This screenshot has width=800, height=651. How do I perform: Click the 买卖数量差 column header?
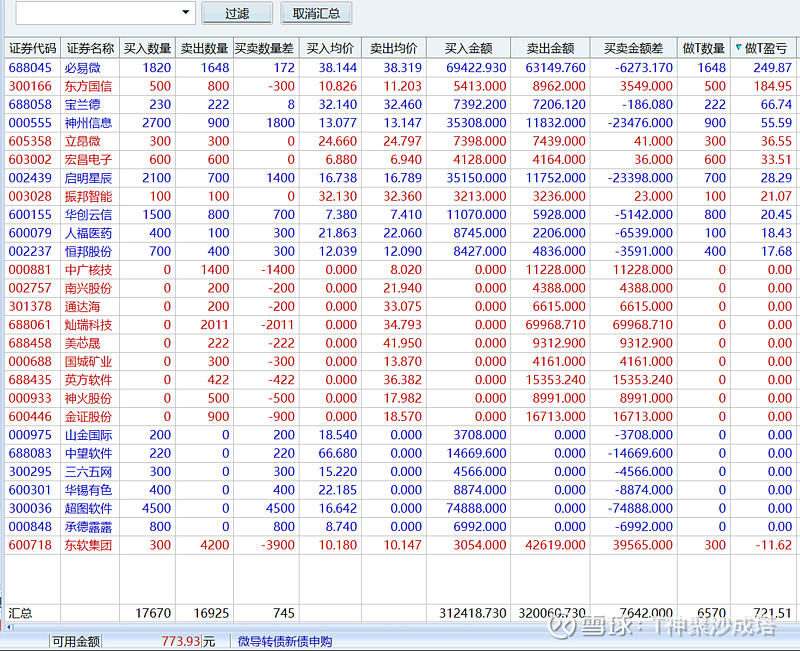(266, 48)
